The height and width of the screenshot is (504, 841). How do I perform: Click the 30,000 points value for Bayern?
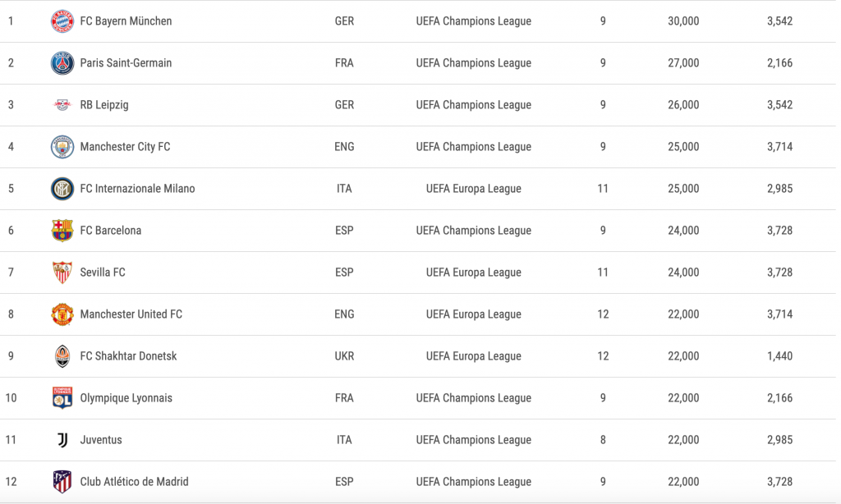tap(683, 21)
